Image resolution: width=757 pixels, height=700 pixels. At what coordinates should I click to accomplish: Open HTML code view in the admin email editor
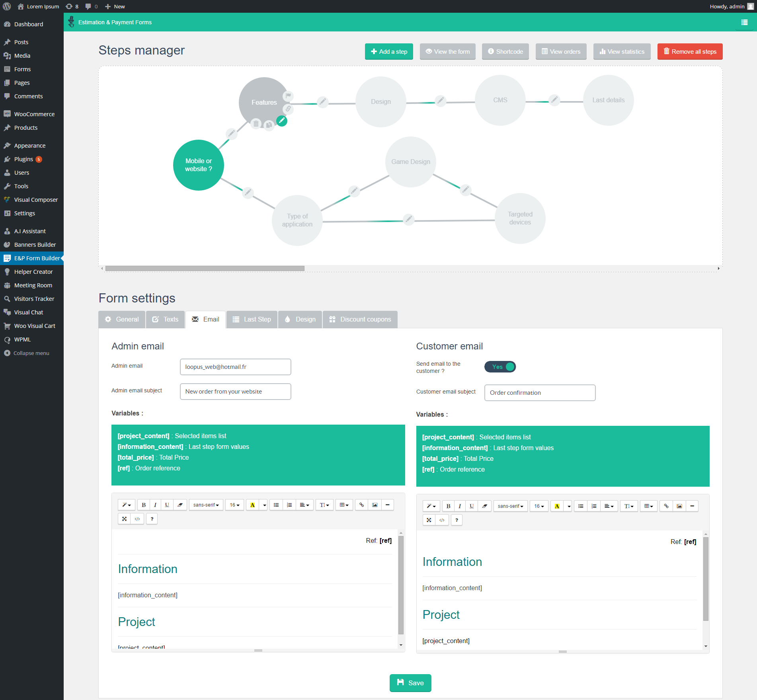tap(137, 519)
